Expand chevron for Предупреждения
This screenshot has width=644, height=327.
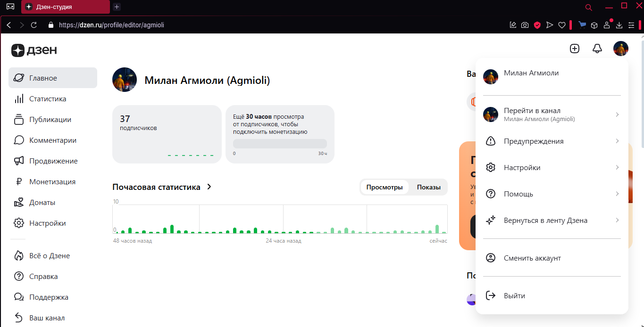(617, 141)
